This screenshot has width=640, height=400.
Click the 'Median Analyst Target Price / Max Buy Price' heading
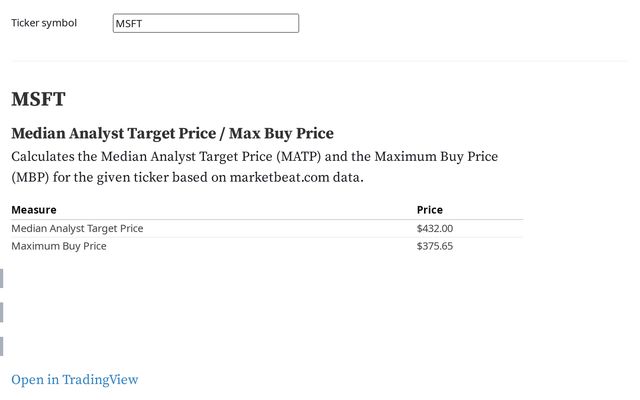[172, 133]
